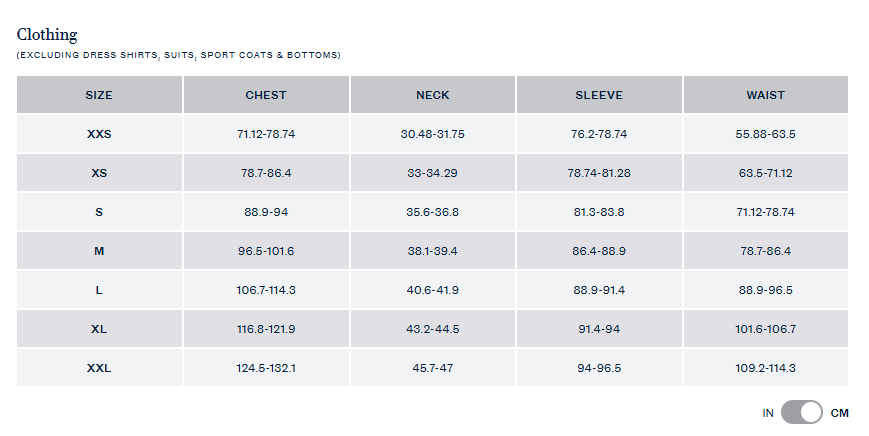Select the XS size row label

(x=99, y=173)
